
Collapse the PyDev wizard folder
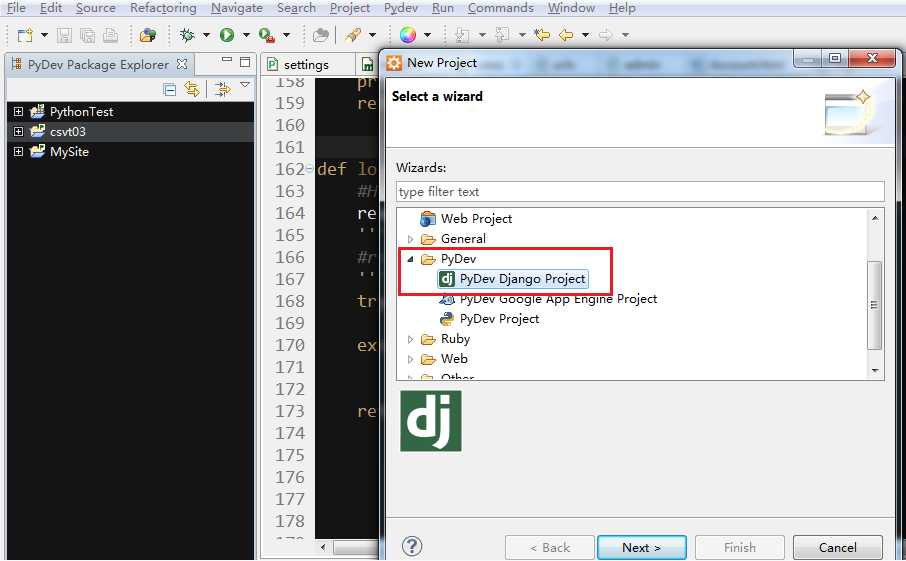click(x=410, y=259)
